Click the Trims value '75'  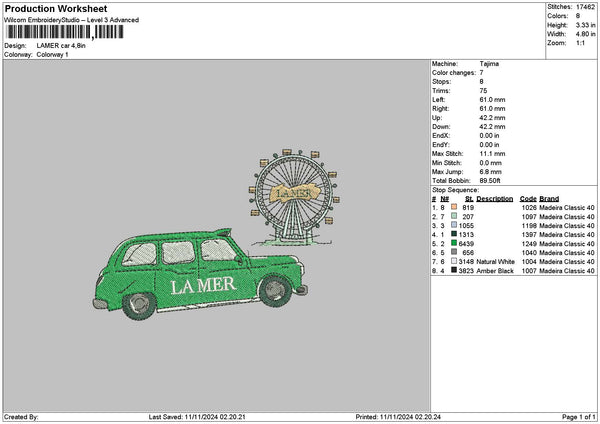[x=483, y=91]
